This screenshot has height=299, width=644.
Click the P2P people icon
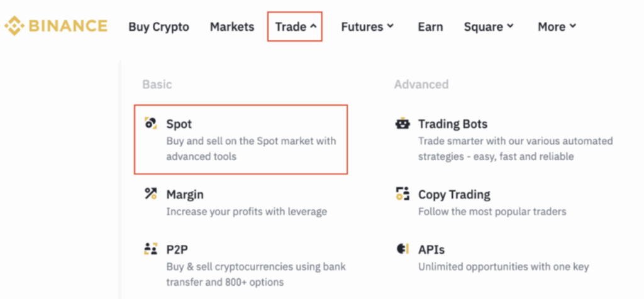click(150, 249)
